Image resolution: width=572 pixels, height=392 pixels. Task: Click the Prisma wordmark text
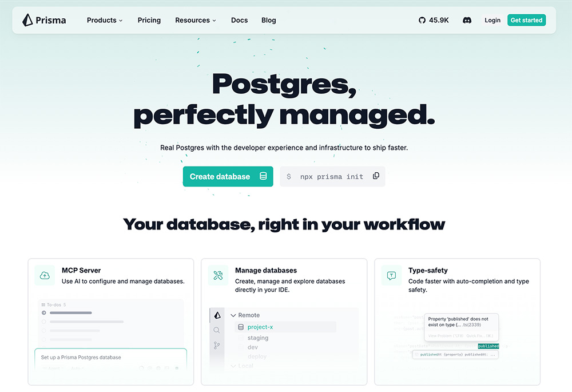[x=51, y=21]
